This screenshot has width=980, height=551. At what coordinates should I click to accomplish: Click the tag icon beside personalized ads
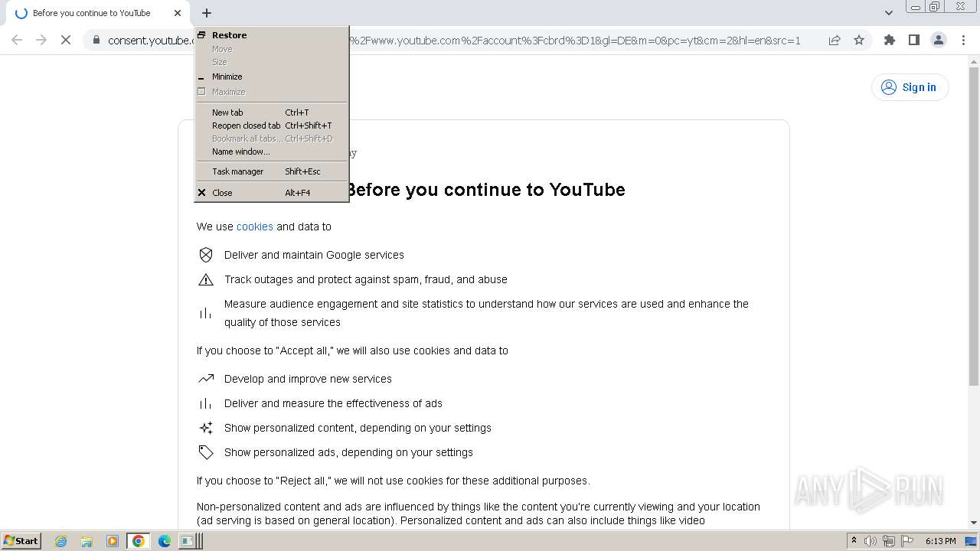[x=206, y=452]
